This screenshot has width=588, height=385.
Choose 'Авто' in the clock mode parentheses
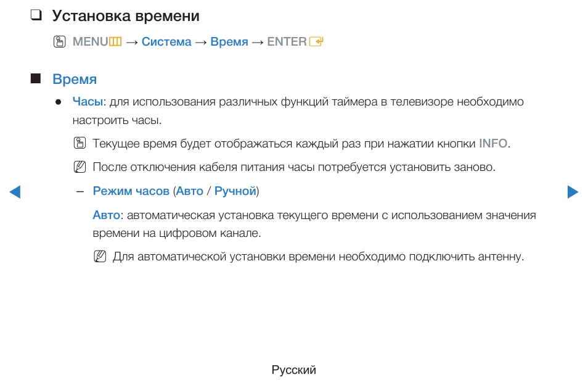click(189, 191)
